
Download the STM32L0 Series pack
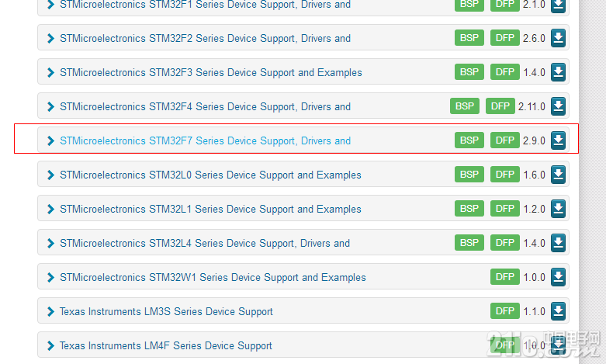pyautogui.click(x=558, y=175)
